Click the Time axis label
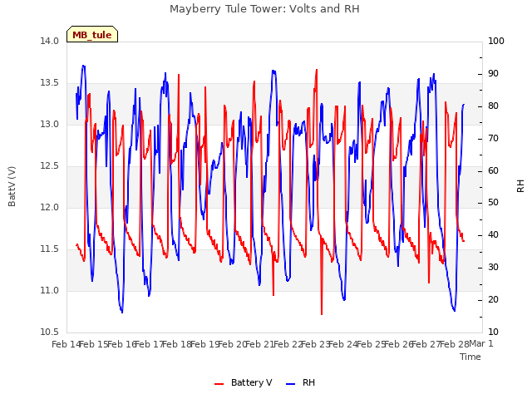Viewport: 532px width, 399px height. point(470,357)
